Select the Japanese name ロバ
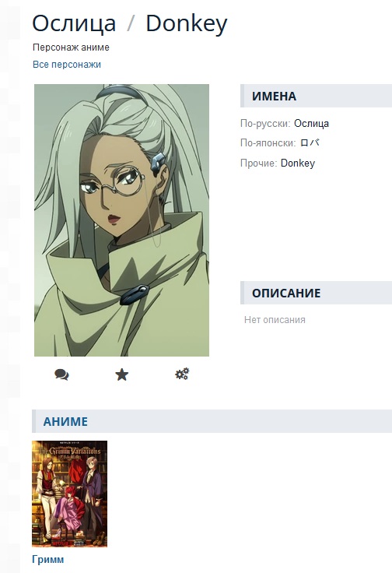This screenshot has height=573, width=392. coord(310,142)
